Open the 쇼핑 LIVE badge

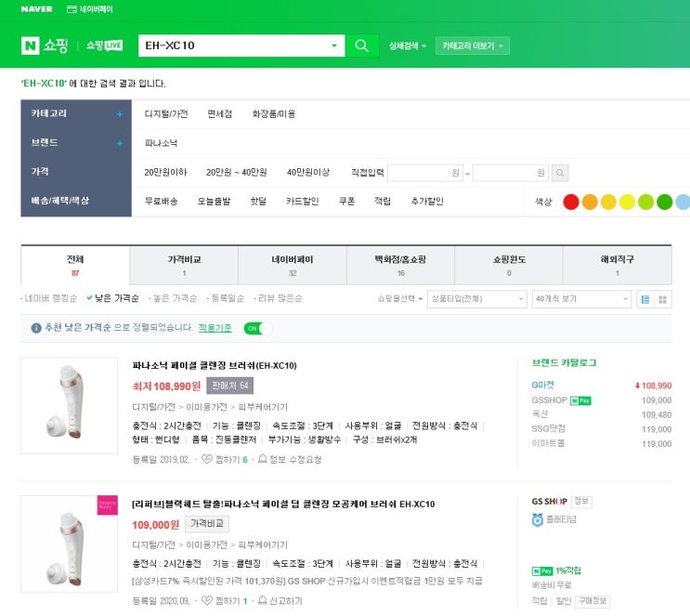point(104,46)
